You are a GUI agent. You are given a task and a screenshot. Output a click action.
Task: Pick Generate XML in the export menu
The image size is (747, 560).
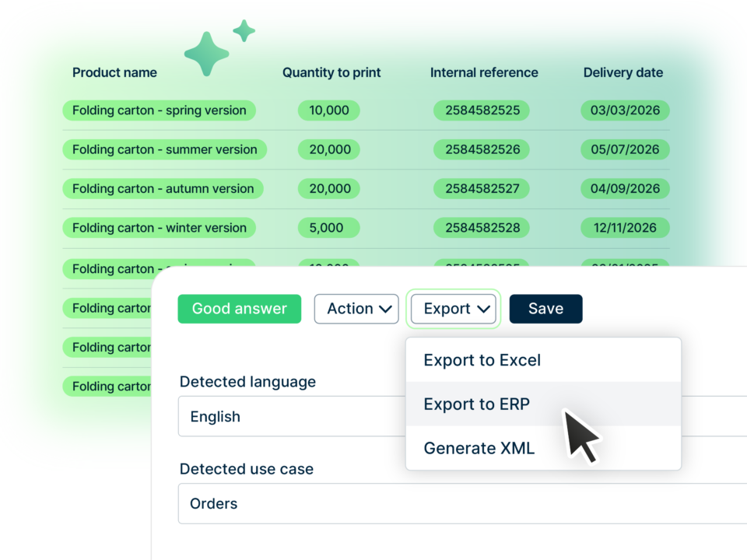(x=479, y=448)
